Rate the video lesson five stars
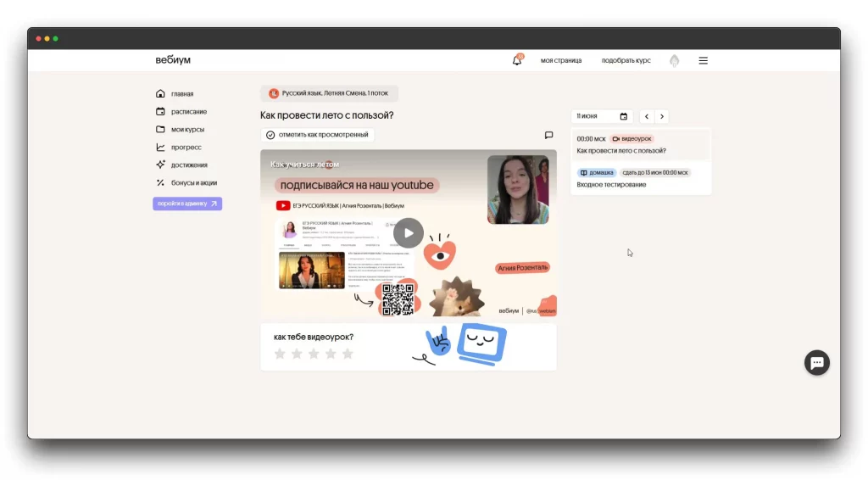 (348, 354)
